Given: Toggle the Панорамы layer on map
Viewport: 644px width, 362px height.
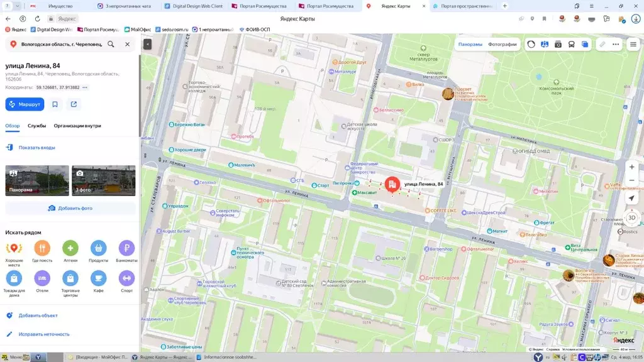Looking at the screenshot, I should tap(470, 44).
